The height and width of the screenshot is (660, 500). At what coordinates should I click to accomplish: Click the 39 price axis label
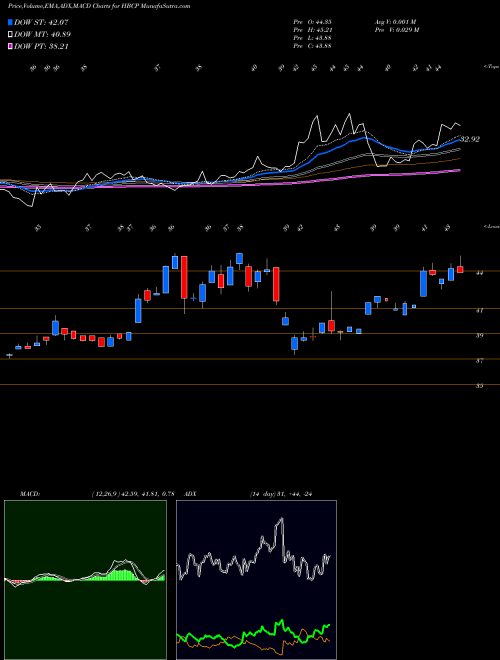(x=479, y=335)
